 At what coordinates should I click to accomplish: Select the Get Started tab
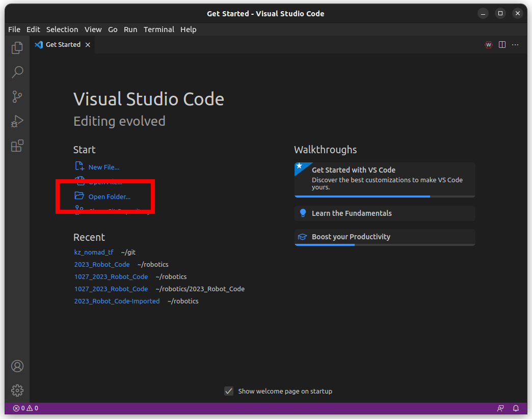point(63,45)
